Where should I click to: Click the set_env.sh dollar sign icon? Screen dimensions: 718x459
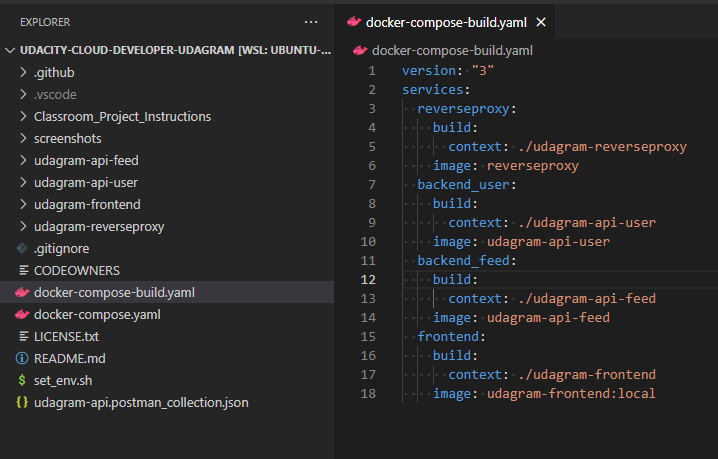[22, 380]
